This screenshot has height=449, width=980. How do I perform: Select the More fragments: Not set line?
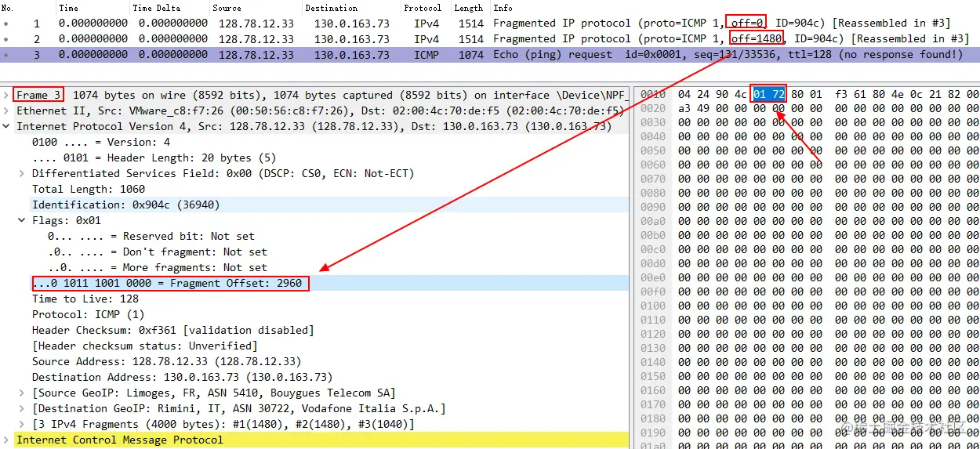click(x=158, y=267)
